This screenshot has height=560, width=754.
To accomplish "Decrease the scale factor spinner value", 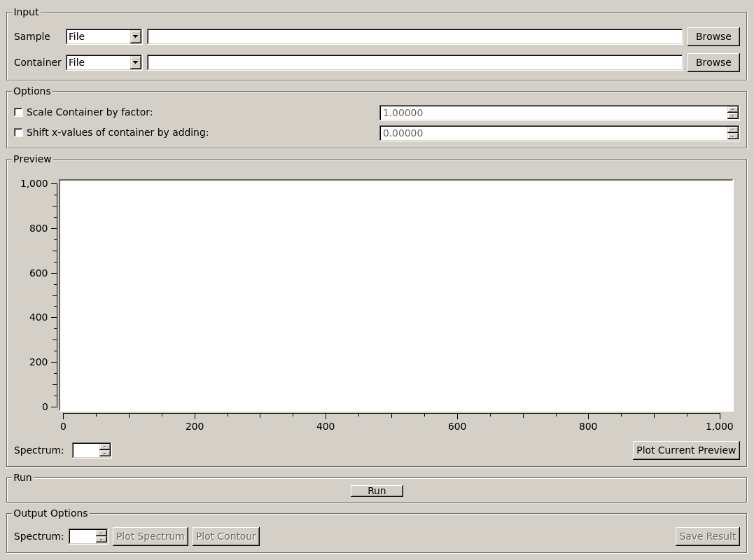I will point(732,116).
